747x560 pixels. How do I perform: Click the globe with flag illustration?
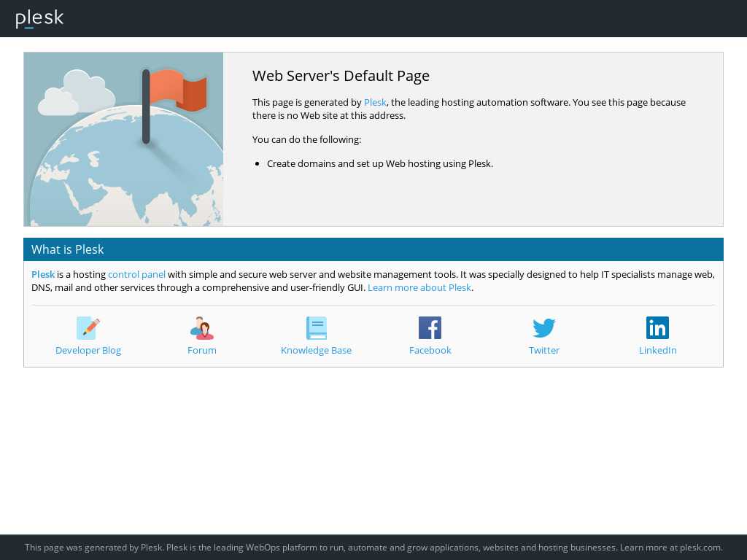pyautogui.click(x=123, y=139)
